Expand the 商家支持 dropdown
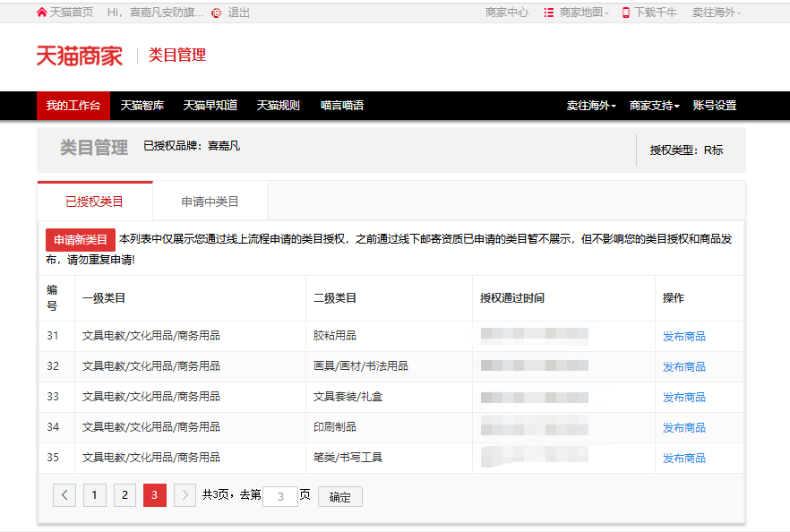The height and width of the screenshot is (532, 790). (655, 106)
